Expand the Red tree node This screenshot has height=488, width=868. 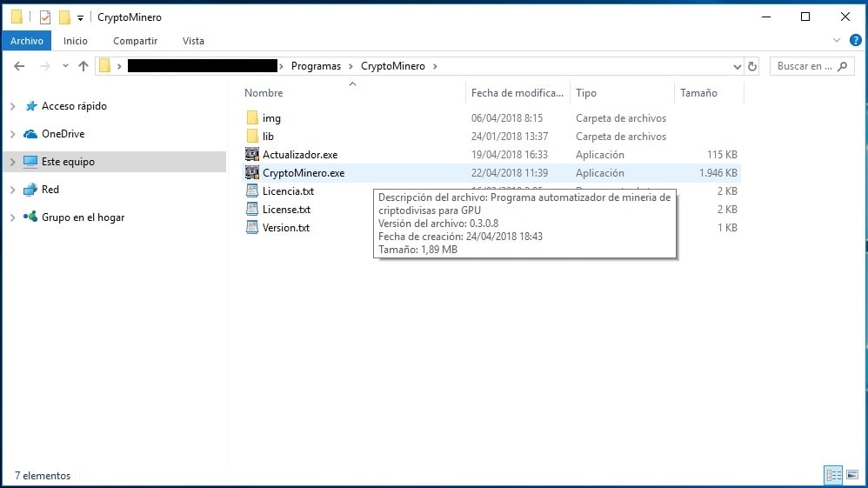[13, 190]
